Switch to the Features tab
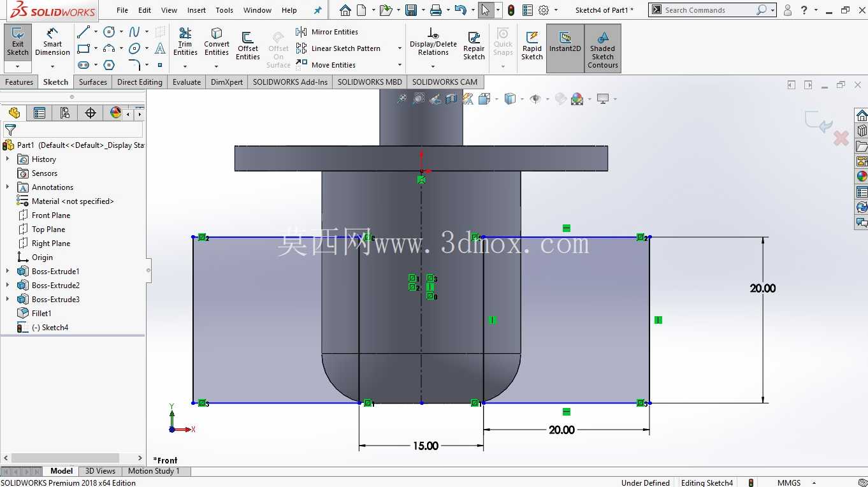Screen dimensions: 868x487 coord(19,82)
